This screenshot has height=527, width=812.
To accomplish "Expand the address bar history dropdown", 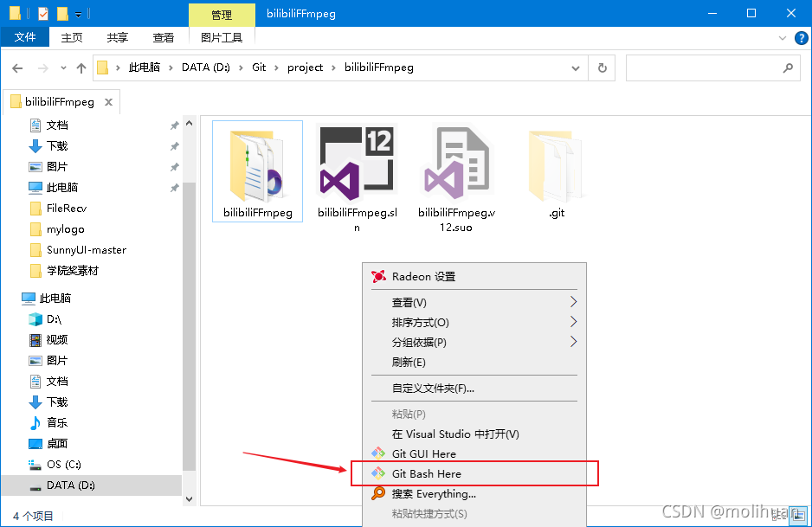I will pos(576,67).
